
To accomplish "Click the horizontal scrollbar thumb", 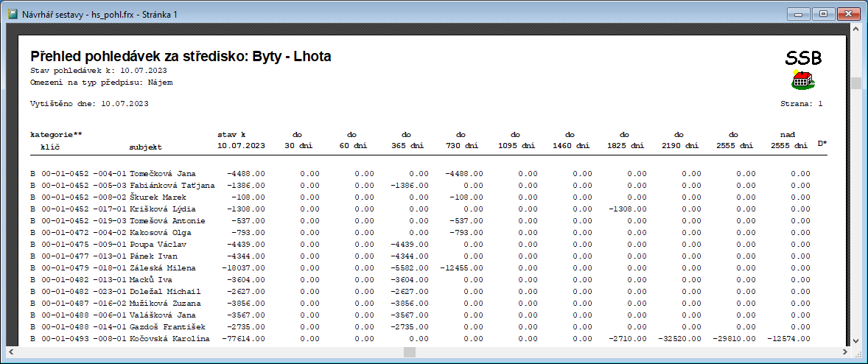I will pyautogui.click(x=410, y=352).
